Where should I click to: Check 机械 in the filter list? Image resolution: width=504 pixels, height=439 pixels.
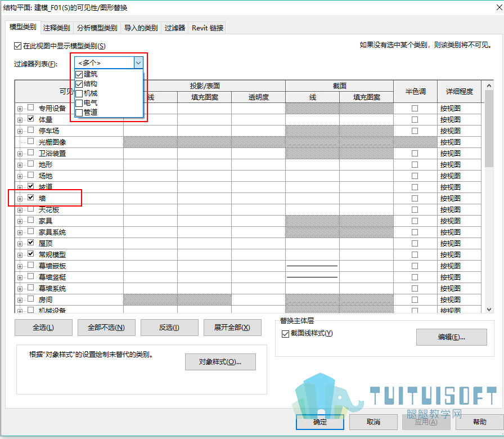tap(79, 93)
